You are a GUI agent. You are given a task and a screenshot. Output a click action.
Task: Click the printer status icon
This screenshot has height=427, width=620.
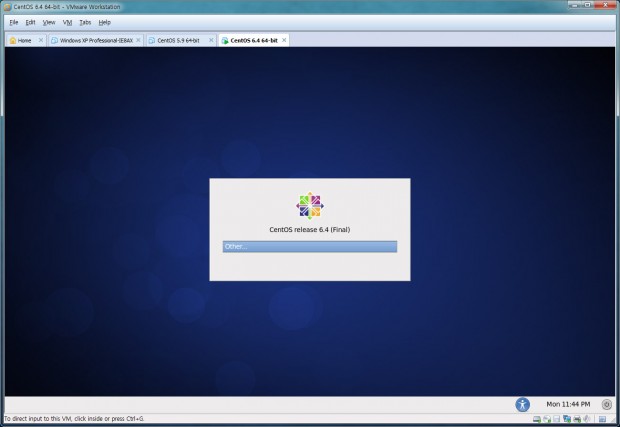click(x=577, y=419)
